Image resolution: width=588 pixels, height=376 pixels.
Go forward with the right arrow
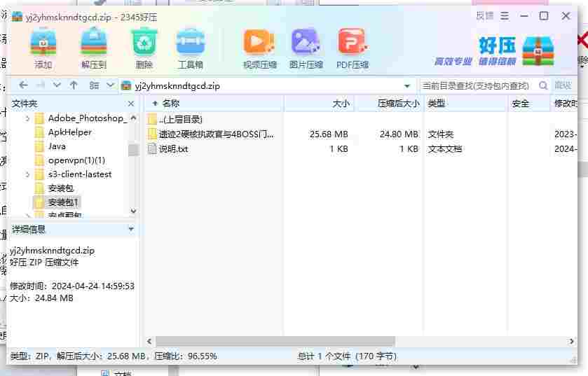(41, 85)
